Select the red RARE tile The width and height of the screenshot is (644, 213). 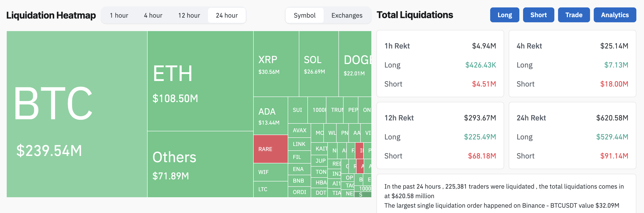[271, 149]
